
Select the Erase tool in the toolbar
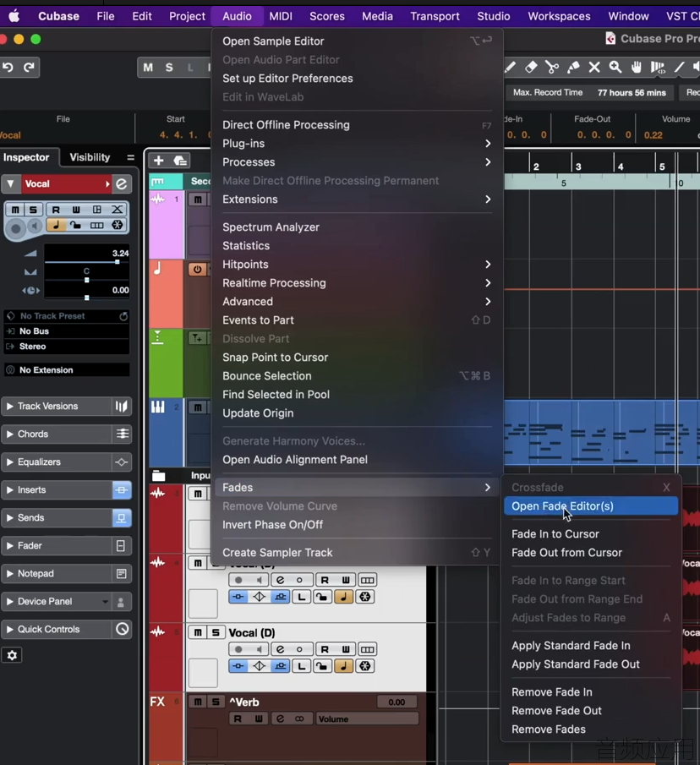click(531, 68)
